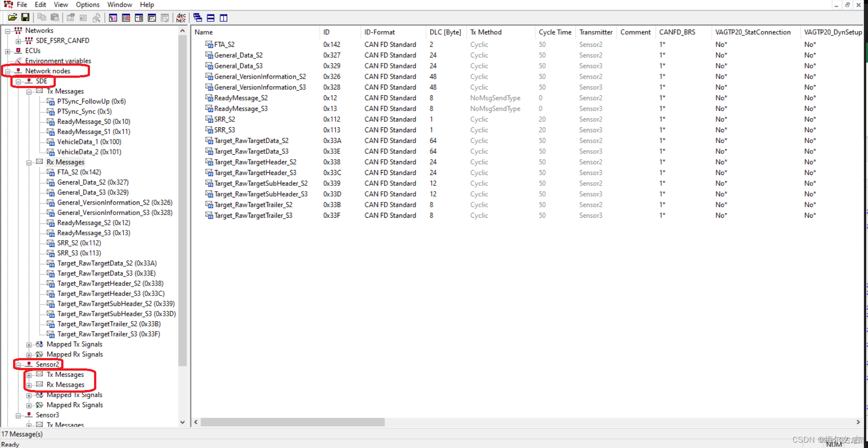Click the Tile vertically toolbar icon

tap(224, 18)
